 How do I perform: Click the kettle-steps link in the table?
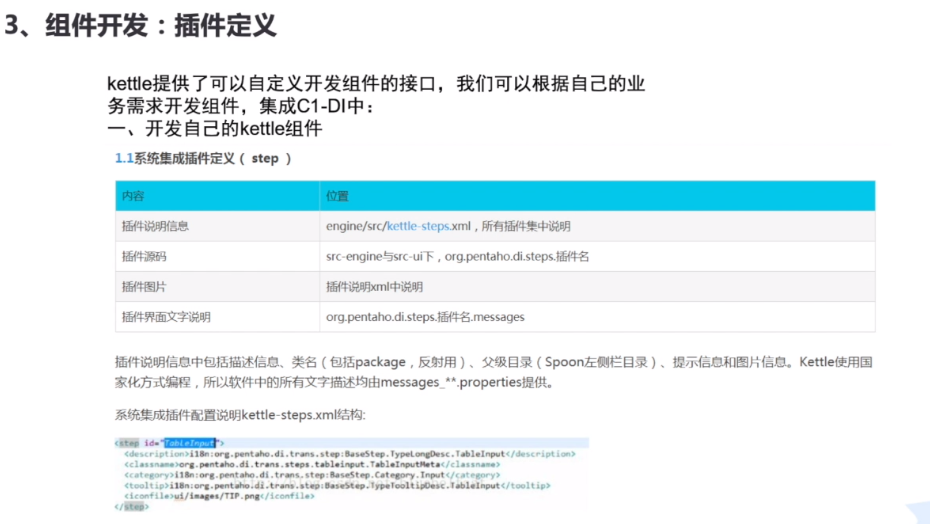tap(418, 226)
